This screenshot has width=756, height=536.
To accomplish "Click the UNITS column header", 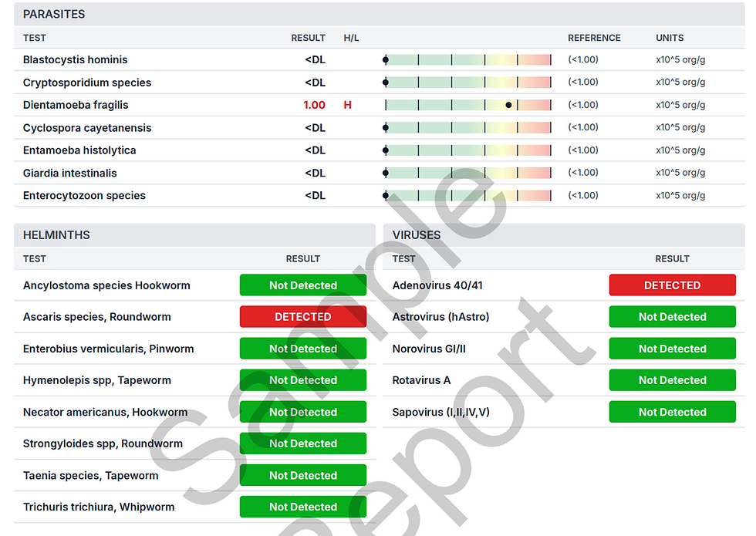I will [x=670, y=38].
